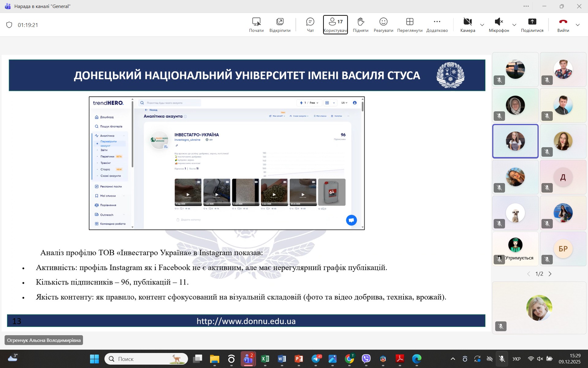Select the highlighted speaker's video tile
The image size is (588, 368).
coord(515,141)
